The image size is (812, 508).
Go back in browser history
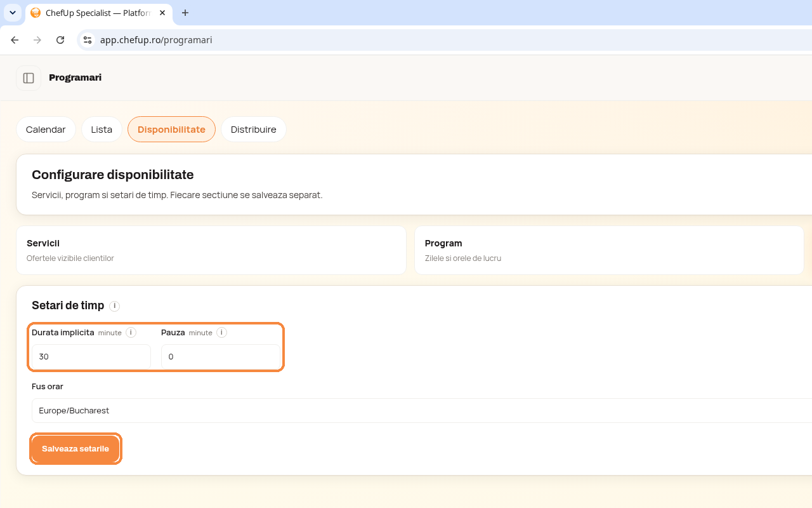click(x=15, y=40)
